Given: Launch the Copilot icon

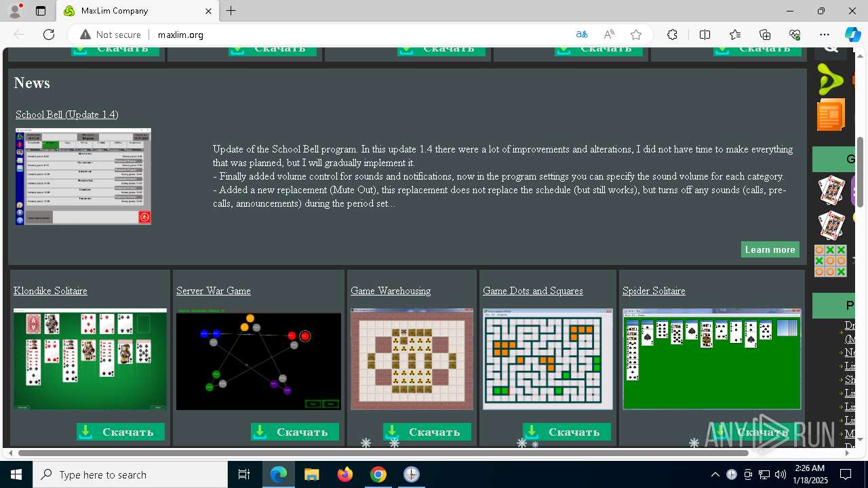Looking at the screenshot, I should click(x=852, y=35).
